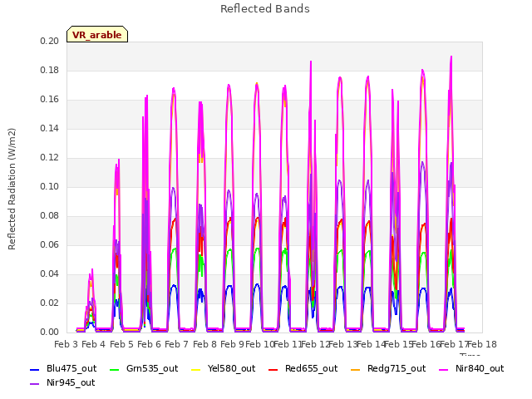Click the 0.08 y-axis tick label
This screenshot has width=532, height=399.
tap(49, 216)
